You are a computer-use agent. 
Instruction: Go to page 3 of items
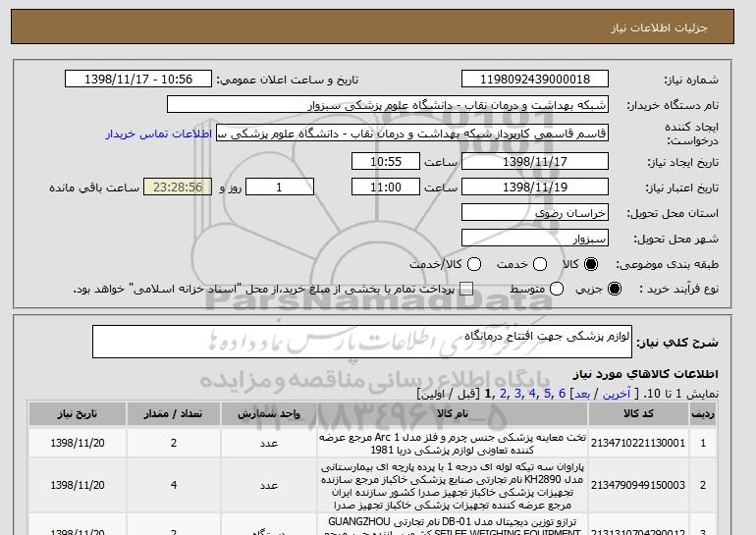pyautogui.click(x=517, y=394)
